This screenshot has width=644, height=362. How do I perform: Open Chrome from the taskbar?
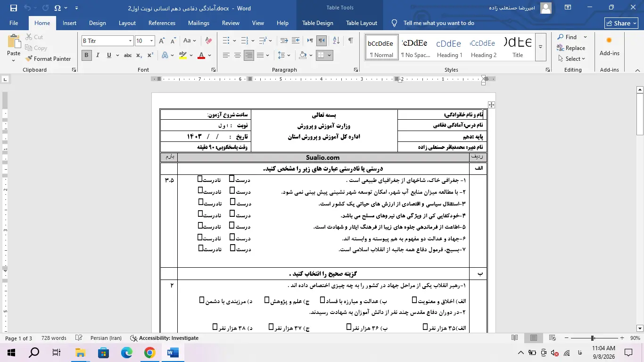pyautogui.click(x=150, y=353)
